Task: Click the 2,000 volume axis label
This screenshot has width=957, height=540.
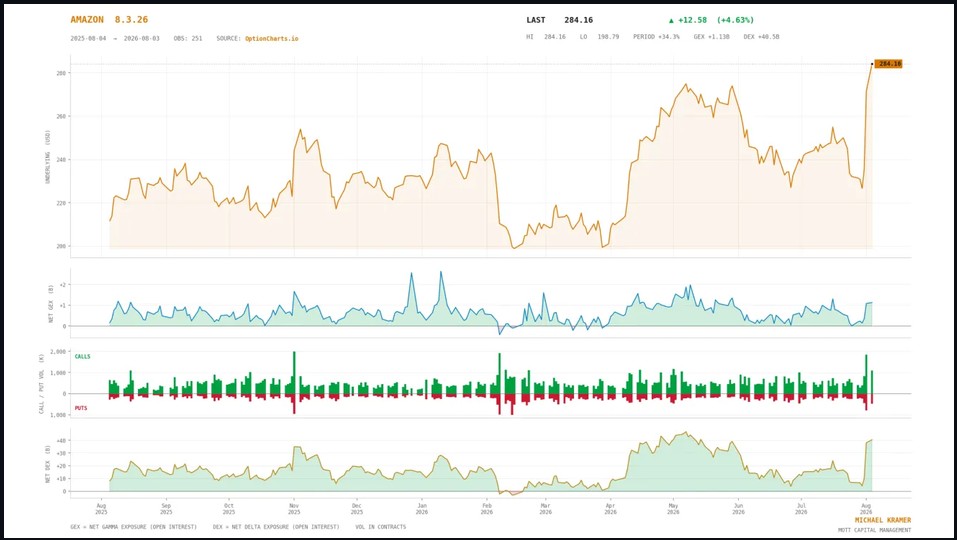Action: 57,352
